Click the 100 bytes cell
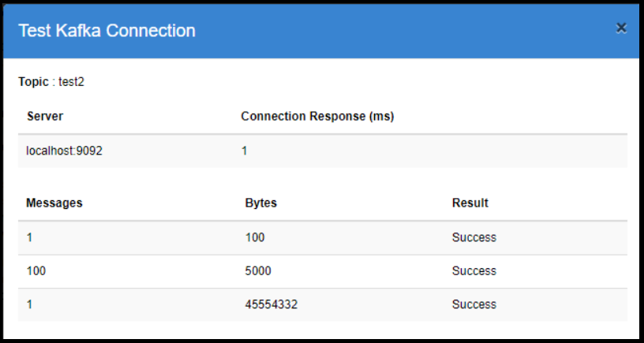Viewport: 644px width, 343px height. tap(255, 237)
